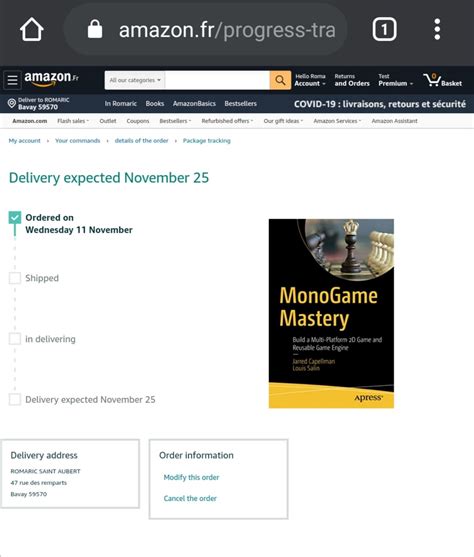This screenshot has width=474, height=557.
Task: Toggle the Shipped checkbox
Action: (x=15, y=278)
